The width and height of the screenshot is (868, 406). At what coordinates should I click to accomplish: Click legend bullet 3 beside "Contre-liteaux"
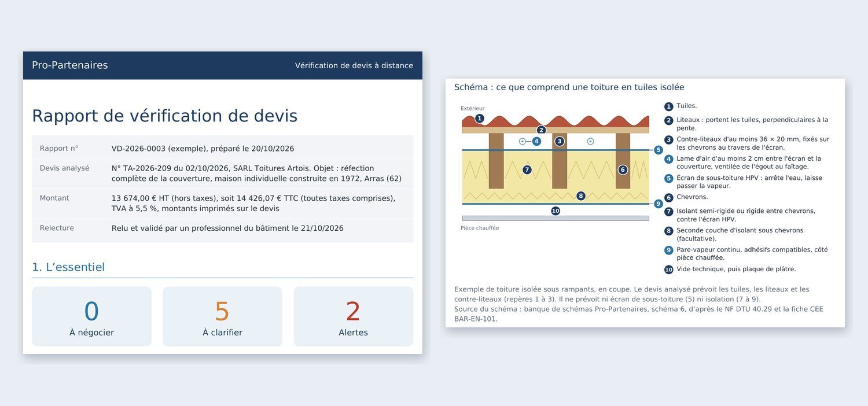pos(668,139)
